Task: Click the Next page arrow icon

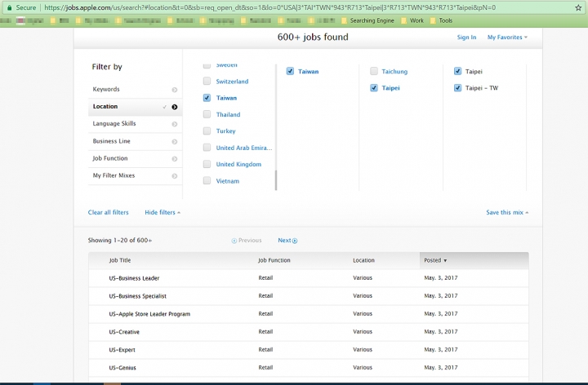Action: 295,241
